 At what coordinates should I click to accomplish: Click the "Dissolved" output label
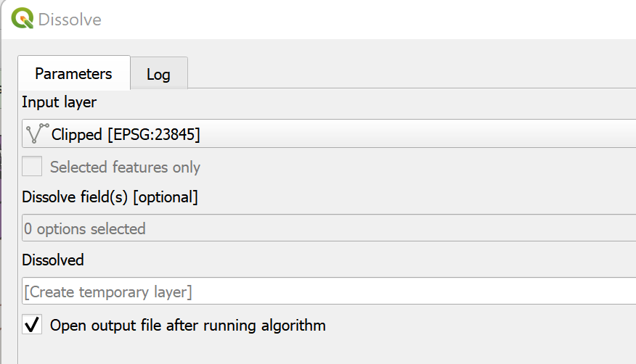(x=53, y=260)
